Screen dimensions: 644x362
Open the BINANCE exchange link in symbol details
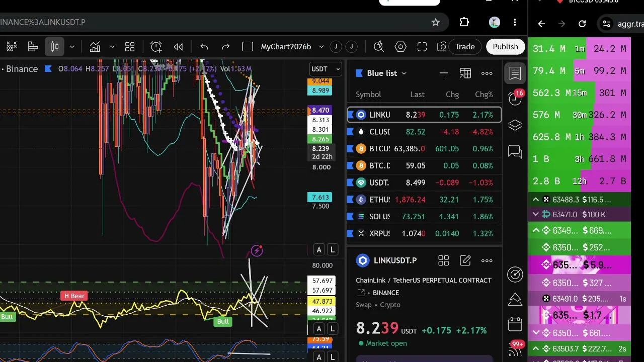tap(386, 293)
